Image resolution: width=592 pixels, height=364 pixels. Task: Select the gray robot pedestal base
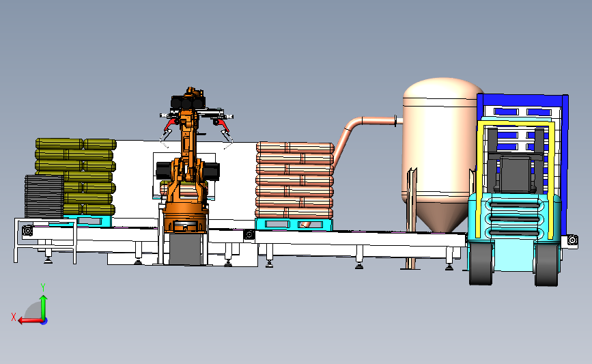[185, 249]
